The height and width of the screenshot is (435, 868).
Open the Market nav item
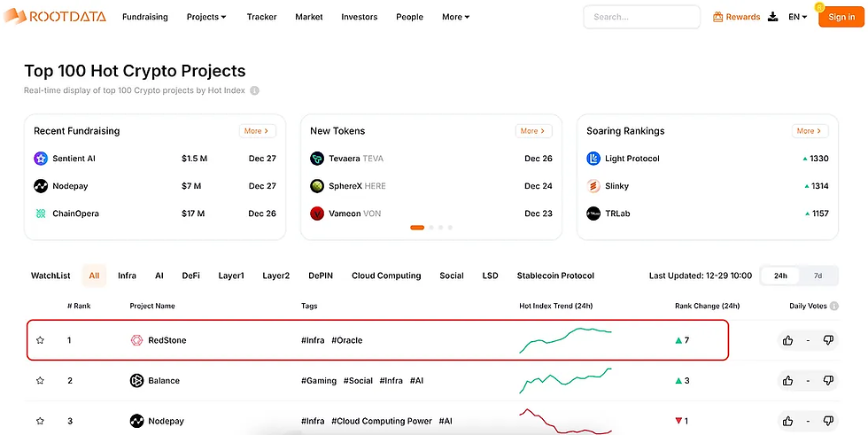(x=309, y=17)
